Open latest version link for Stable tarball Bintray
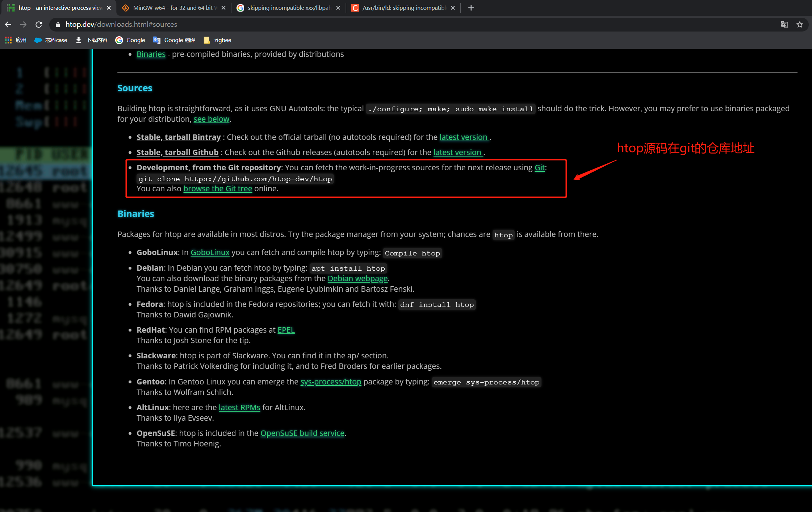 tap(464, 137)
